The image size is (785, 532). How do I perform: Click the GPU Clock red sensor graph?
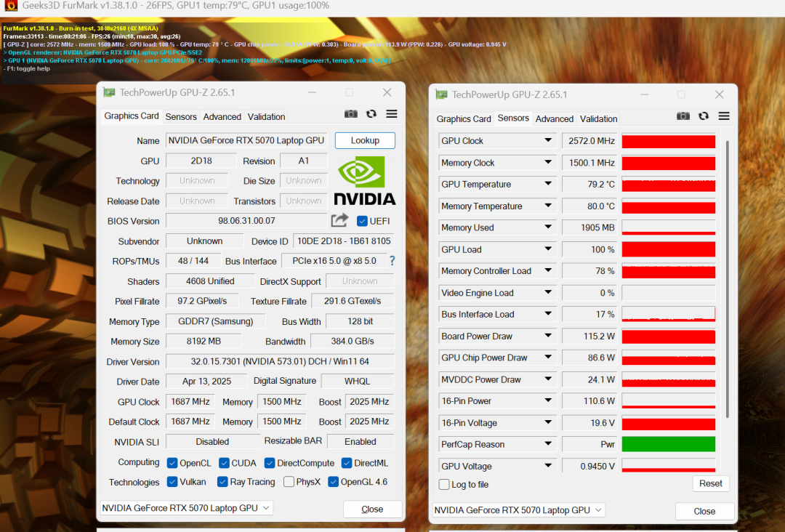pos(669,141)
